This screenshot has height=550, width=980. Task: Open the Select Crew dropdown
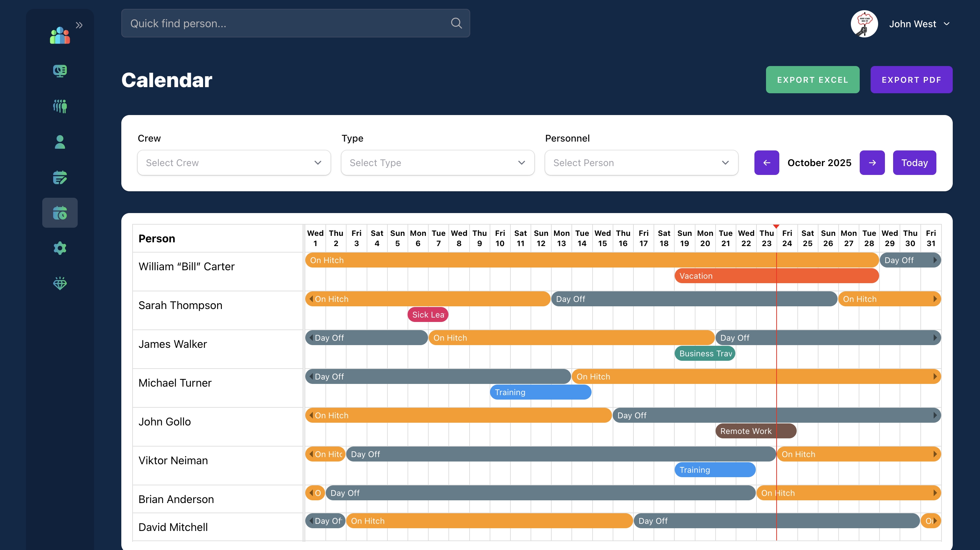coord(234,163)
